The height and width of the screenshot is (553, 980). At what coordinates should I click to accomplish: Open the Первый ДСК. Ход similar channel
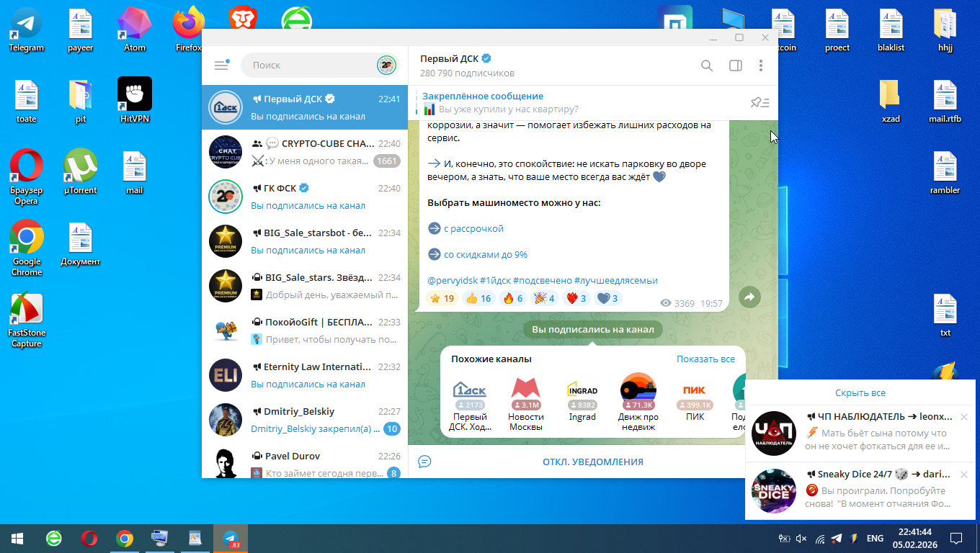pos(470,403)
